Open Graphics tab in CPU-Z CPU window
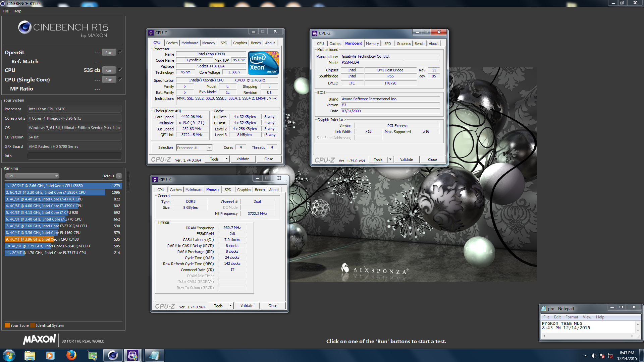Screen dimensions: 644x362 (240, 43)
